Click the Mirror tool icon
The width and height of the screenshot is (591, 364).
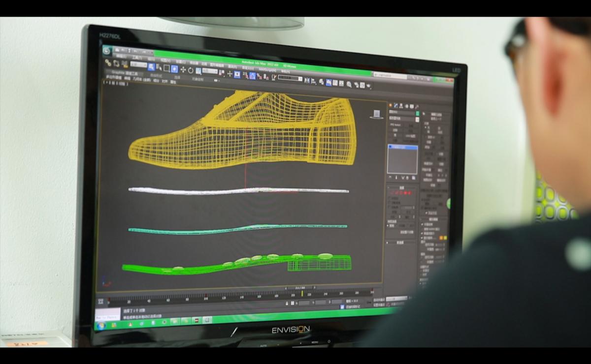(x=307, y=80)
